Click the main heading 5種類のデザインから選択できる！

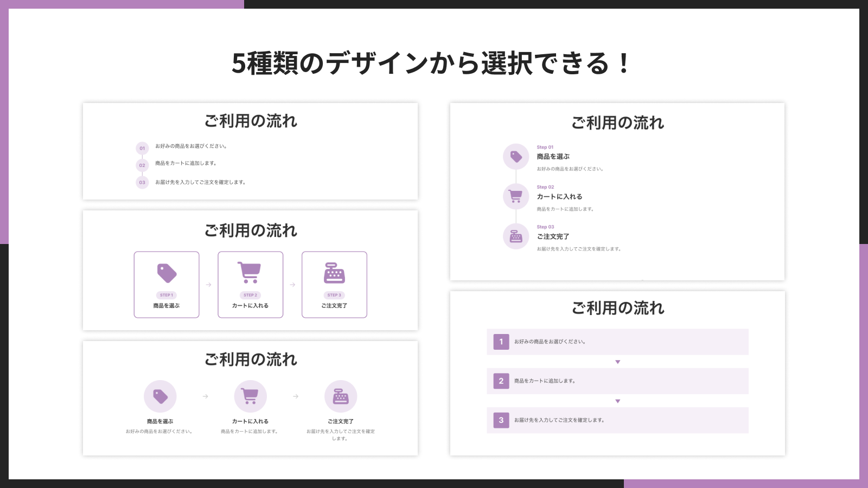[432, 63]
